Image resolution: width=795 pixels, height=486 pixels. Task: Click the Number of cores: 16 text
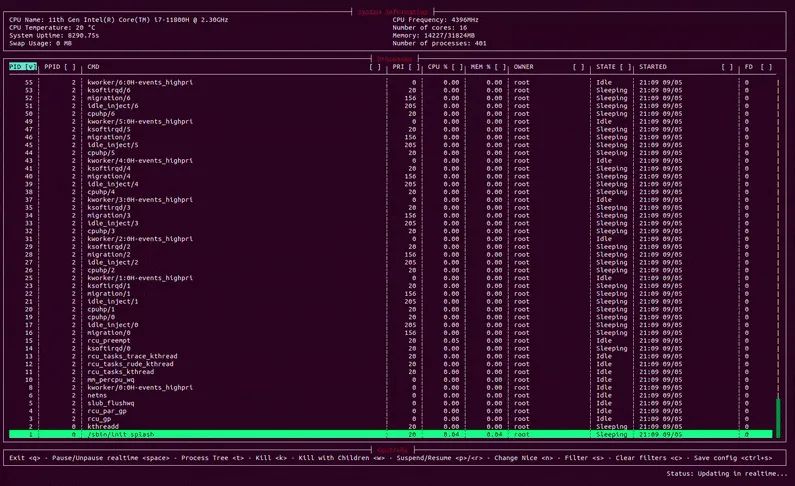coord(430,28)
